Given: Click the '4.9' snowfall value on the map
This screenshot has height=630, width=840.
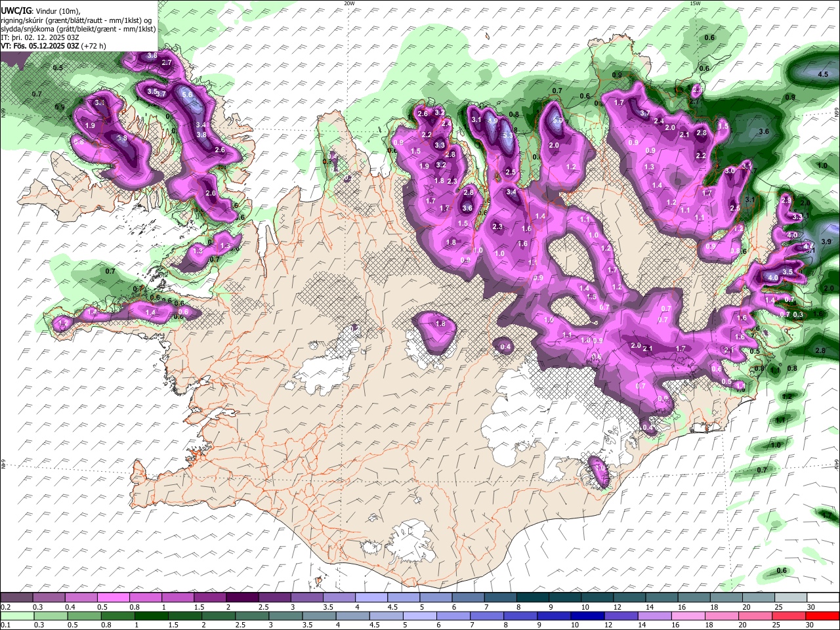Looking at the screenshot, I should pos(493,121).
